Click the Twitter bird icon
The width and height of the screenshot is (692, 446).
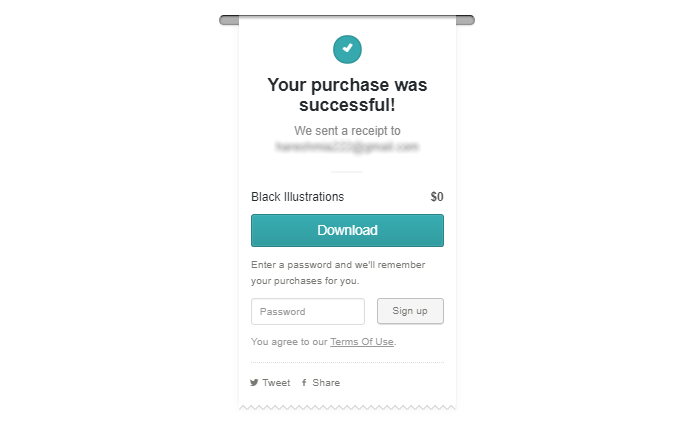pyautogui.click(x=255, y=383)
